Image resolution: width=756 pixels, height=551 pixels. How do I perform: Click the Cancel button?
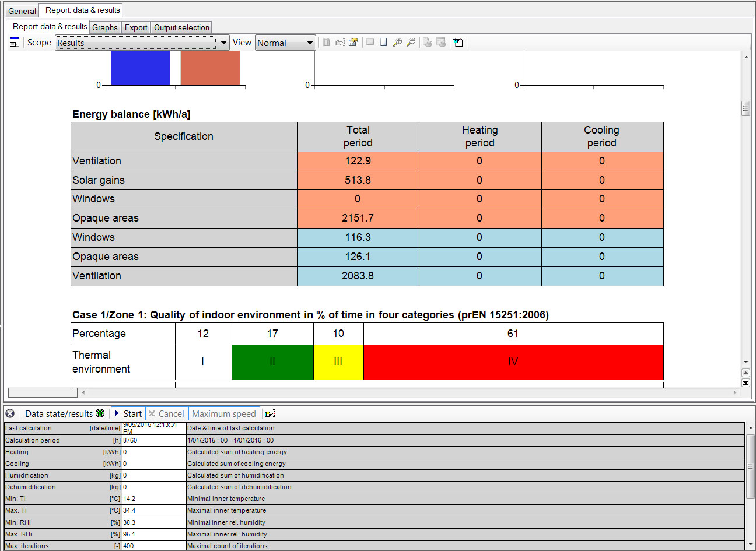pyautogui.click(x=167, y=414)
